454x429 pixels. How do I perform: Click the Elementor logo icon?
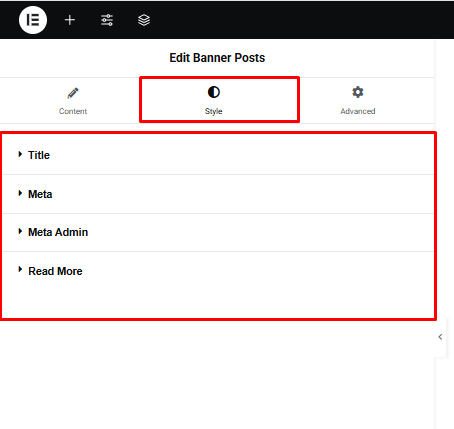coord(33,20)
